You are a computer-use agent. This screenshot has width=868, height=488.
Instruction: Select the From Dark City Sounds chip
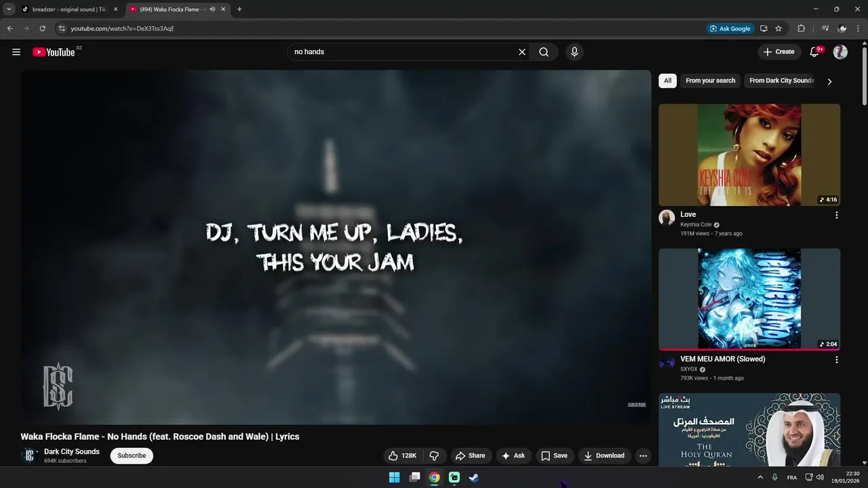coord(781,81)
